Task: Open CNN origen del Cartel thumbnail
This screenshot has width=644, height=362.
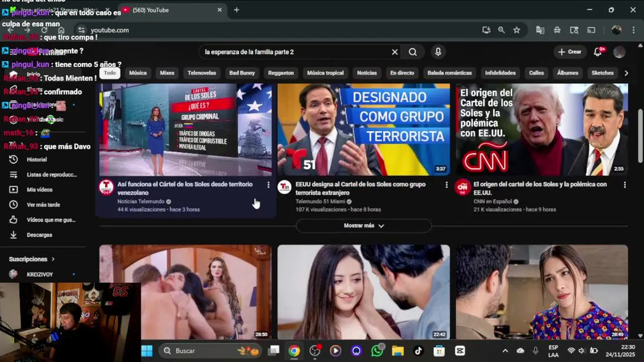Action: click(542, 129)
